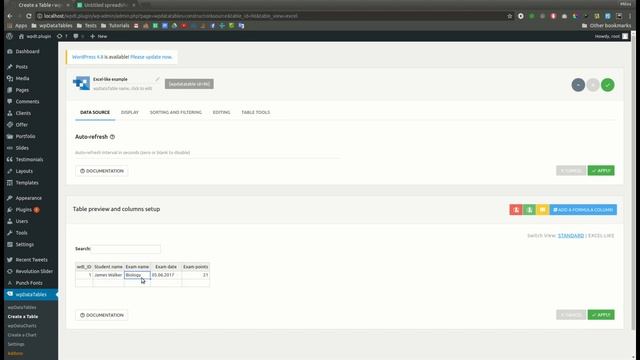Open Create a Chart submenu item
The image size is (640, 360).
[x=22, y=335]
